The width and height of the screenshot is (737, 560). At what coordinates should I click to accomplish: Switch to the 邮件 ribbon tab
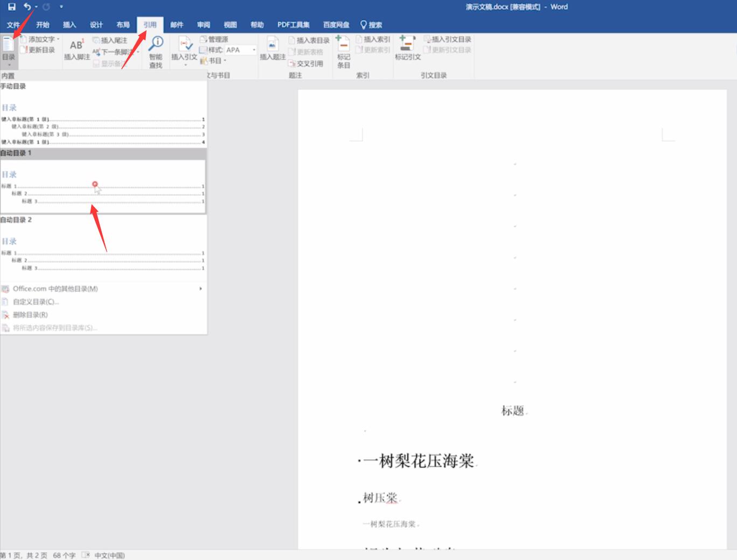point(177,25)
